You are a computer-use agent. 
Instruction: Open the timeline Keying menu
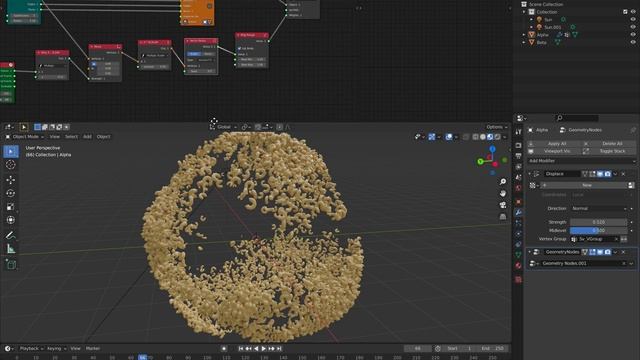pos(56,349)
